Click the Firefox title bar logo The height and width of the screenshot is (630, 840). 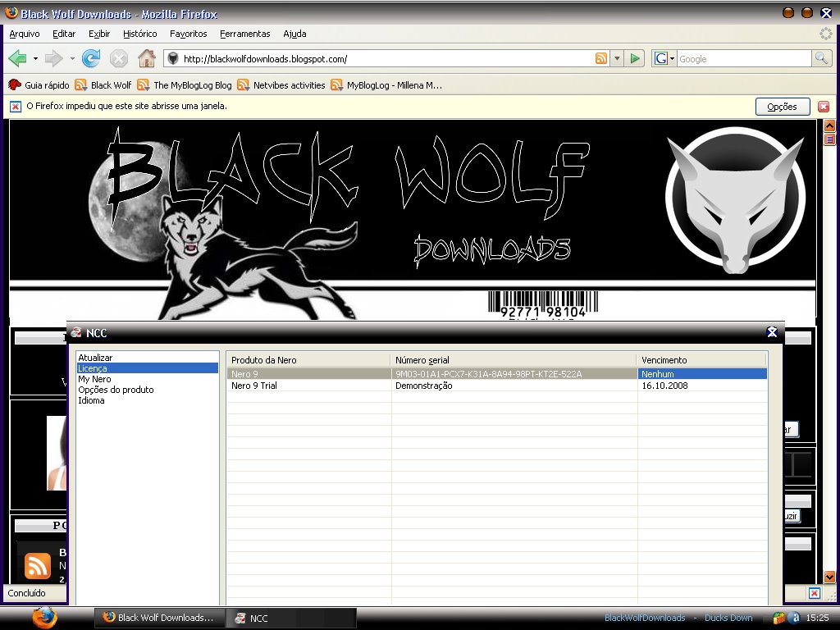click(11, 13)
